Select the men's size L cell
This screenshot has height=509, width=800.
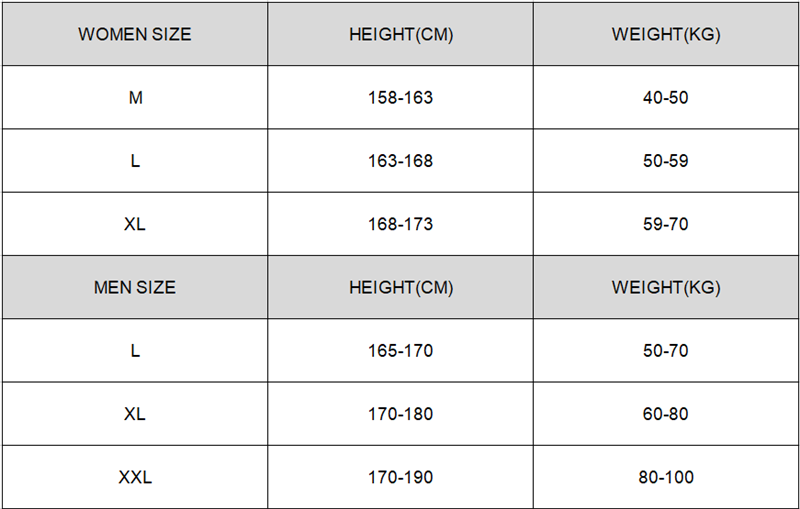coord(135,351)
